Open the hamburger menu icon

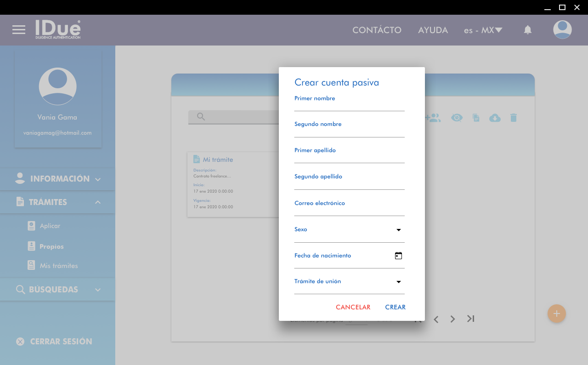(19, 30)
